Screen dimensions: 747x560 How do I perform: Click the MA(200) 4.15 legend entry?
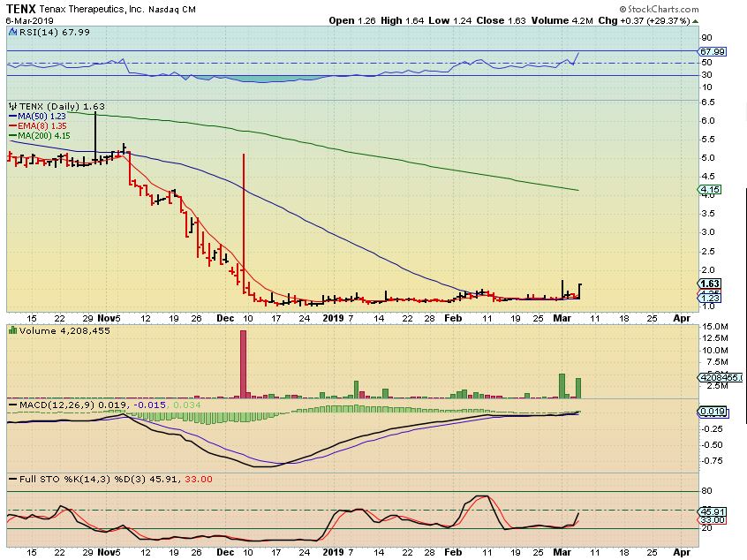pos(40,136)
